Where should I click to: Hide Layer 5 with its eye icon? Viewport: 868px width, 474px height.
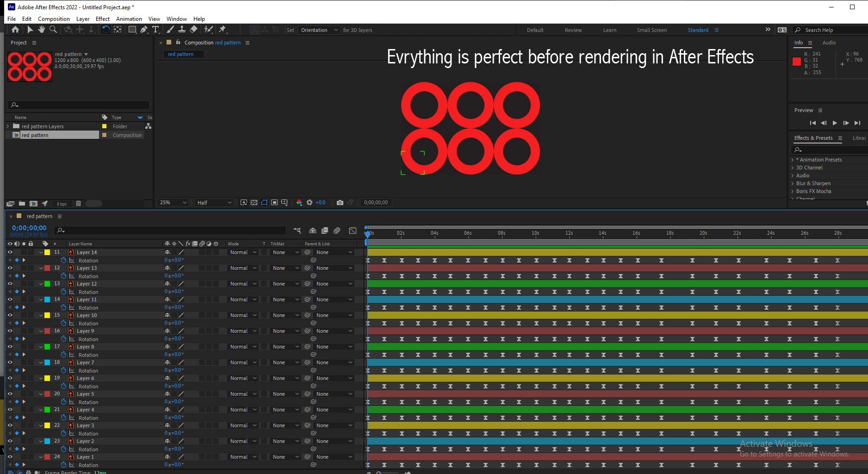[10, 394]
